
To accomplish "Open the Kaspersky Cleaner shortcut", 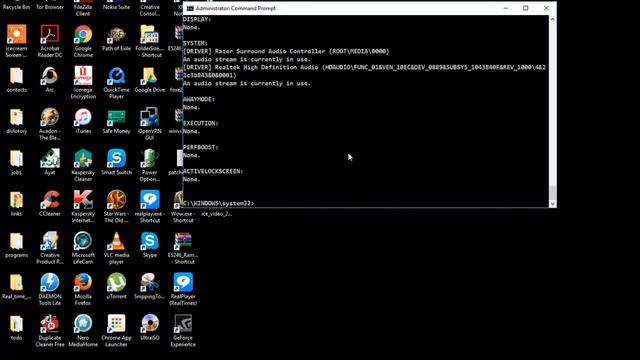I will [x=83, y=158].
